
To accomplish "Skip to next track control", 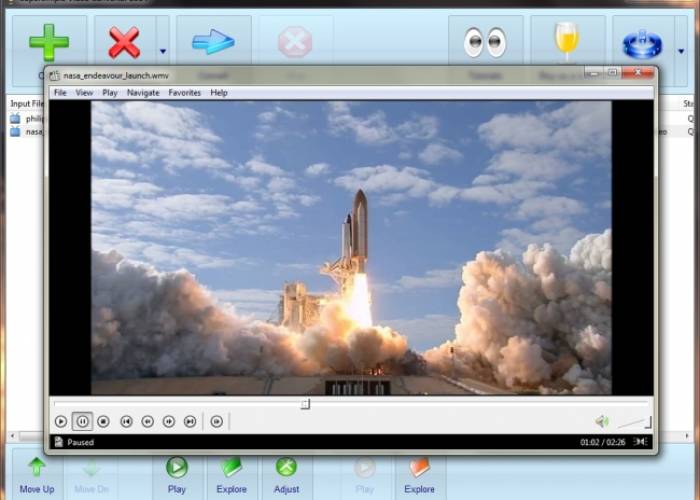I will 190,421.
